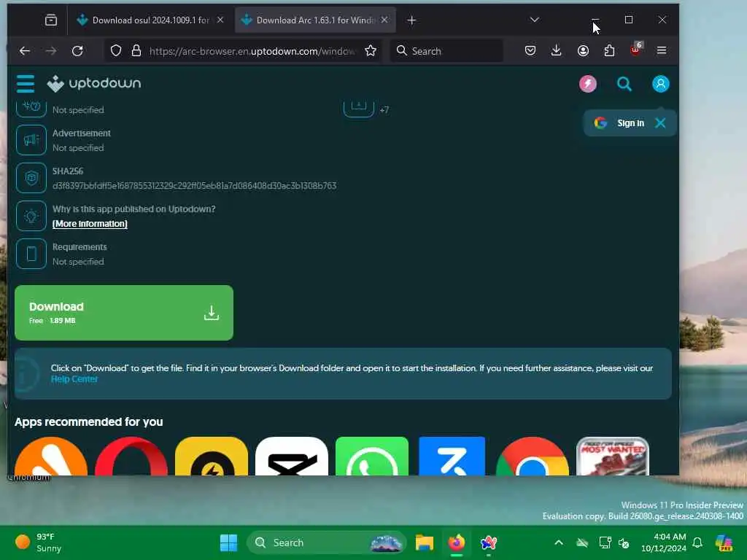
Task: Click Google Sign in button
Action: tap(619, 122)
